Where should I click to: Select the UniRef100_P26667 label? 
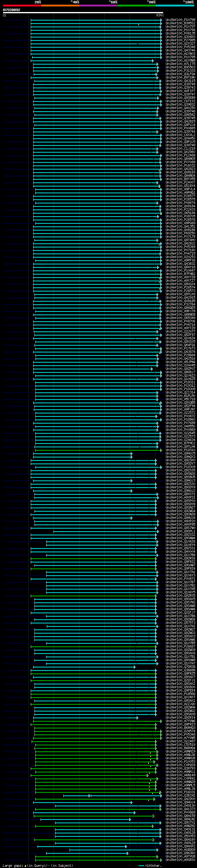tap(180, 646)
